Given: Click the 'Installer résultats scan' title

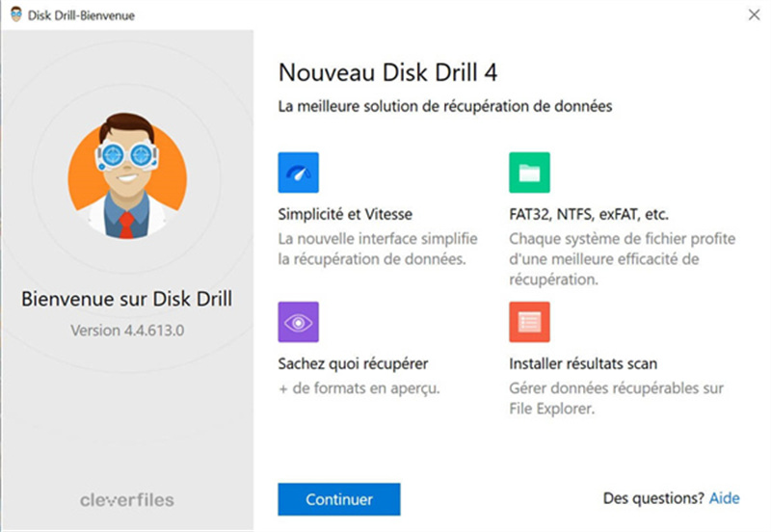Looking at the screenshot, I should (x=583, y=364).
